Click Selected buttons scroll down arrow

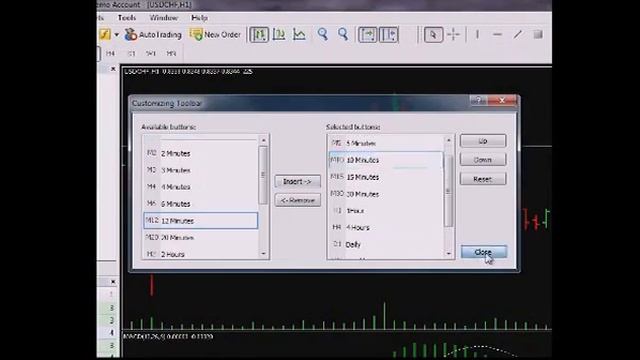pyautogui.click(x=449, y=253)
